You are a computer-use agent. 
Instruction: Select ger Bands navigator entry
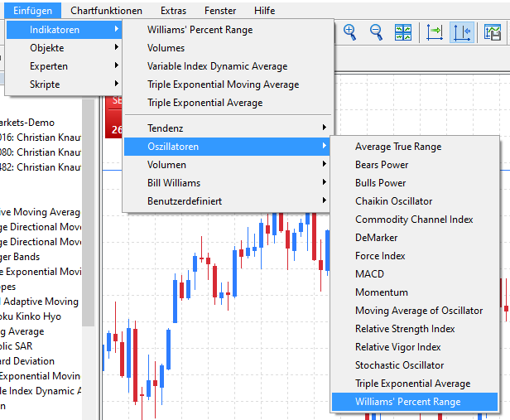[20, 257]
